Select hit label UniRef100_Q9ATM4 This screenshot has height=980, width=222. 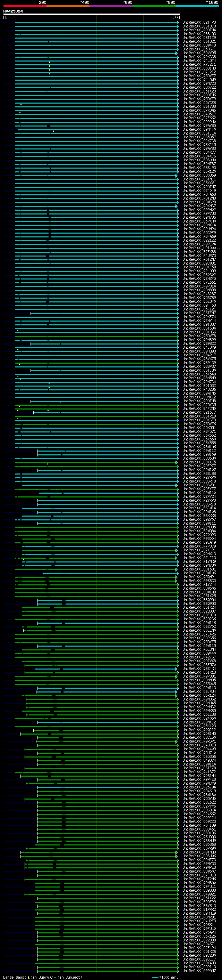199,30
